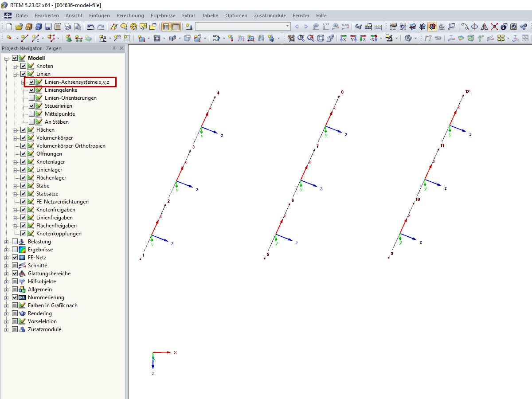Select the Glättungsbereiche tree label

(x=49, y=274)
